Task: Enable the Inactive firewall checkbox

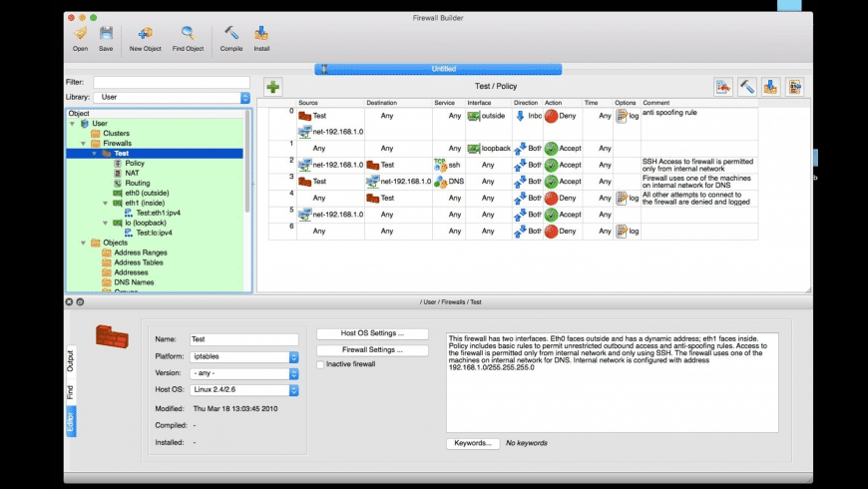Action: [320, 364]
